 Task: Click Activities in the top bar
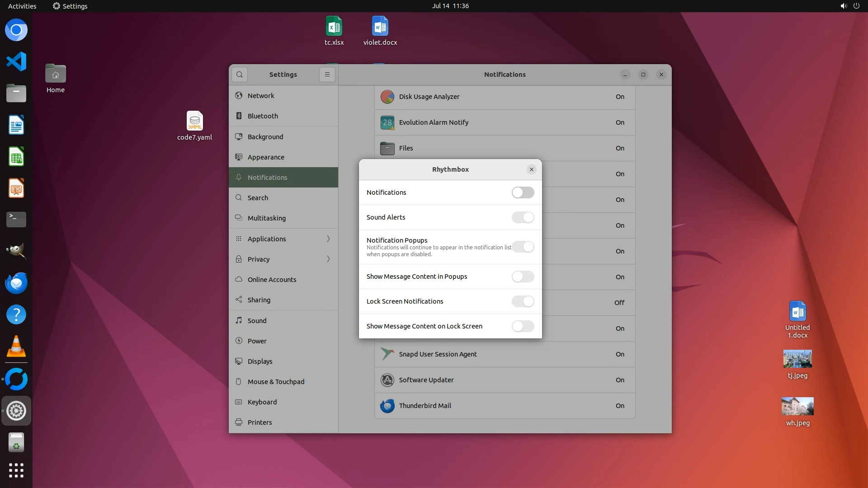pos(22,6)
